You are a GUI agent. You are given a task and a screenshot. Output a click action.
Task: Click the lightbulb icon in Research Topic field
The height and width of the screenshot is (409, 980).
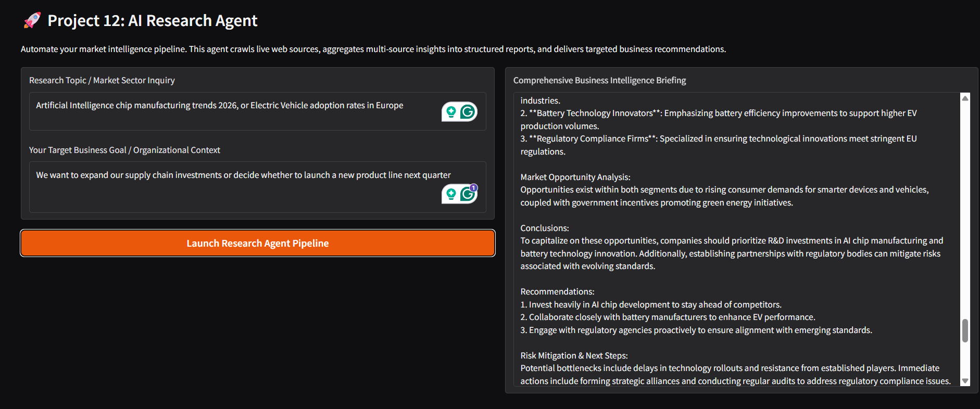(451, 111)
